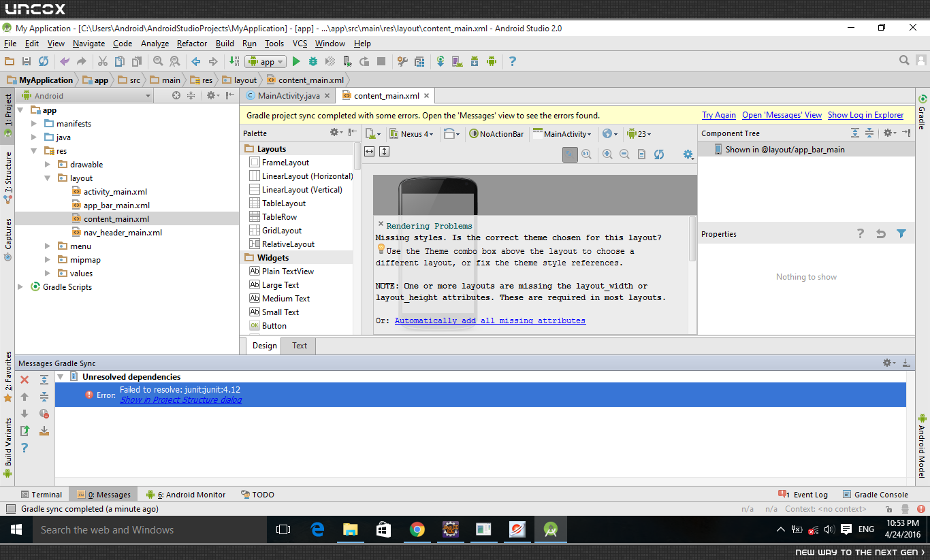
Task: Select activity_main.xml in the project tree
Action: [x=116, y=192]
